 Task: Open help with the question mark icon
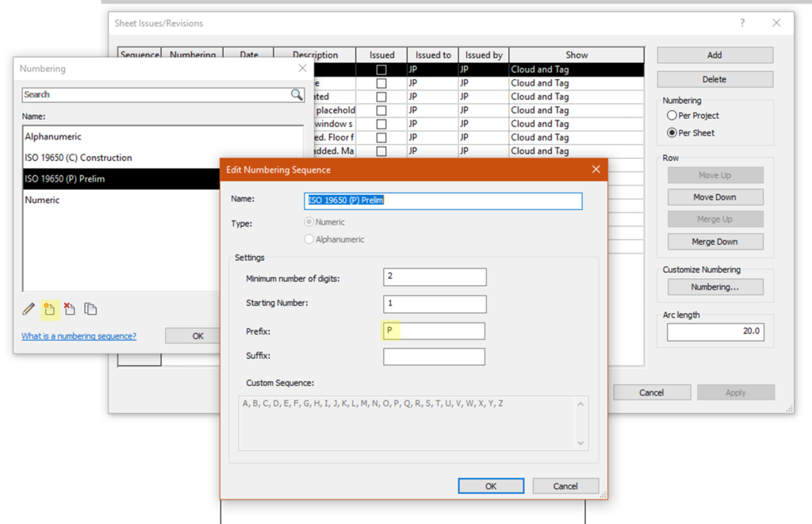[x=742, y=23]
